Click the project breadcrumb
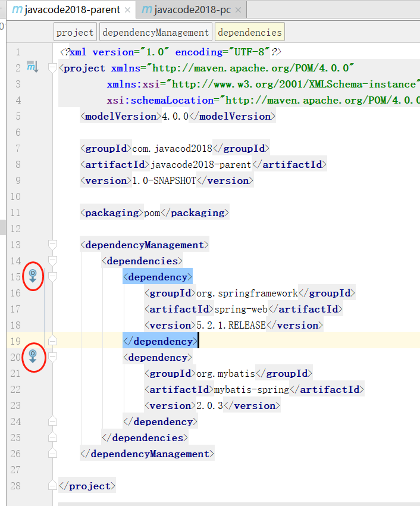This screenshot has width=420, height=506. 75,32
